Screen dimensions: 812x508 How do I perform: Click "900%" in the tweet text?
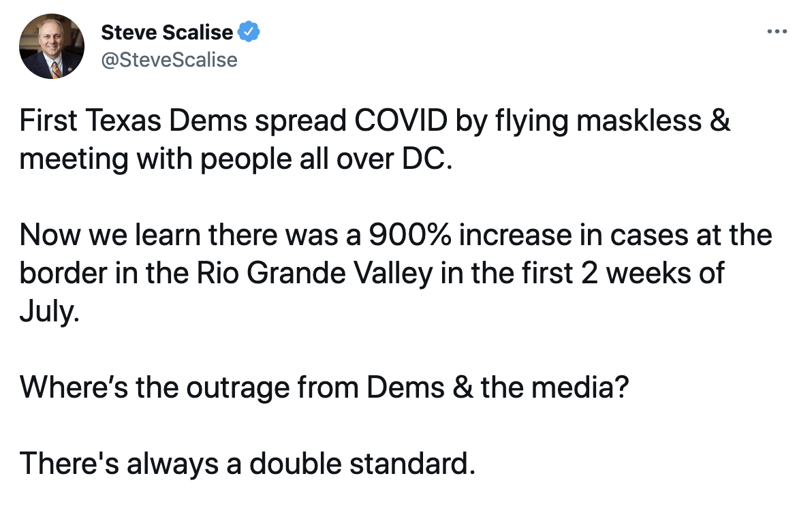pos(406,236)
